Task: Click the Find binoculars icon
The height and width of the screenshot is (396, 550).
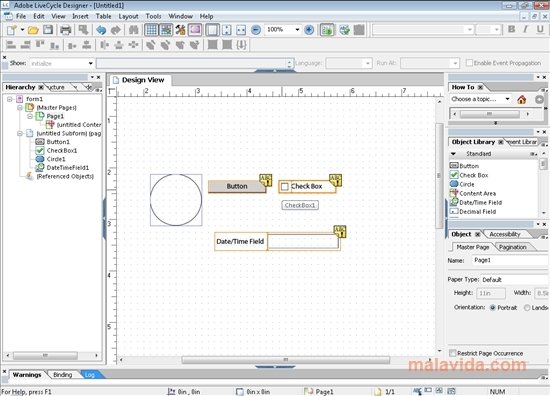Action: tap(133, 30)
